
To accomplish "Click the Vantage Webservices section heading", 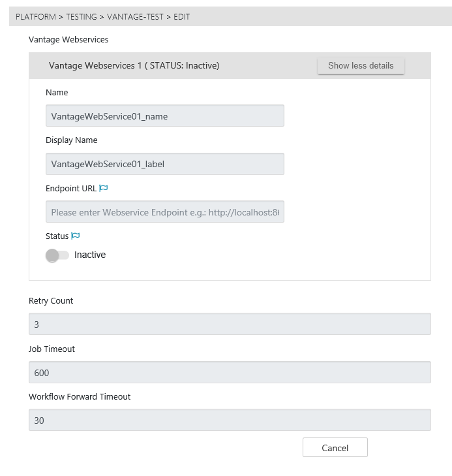I will [68, 40].
